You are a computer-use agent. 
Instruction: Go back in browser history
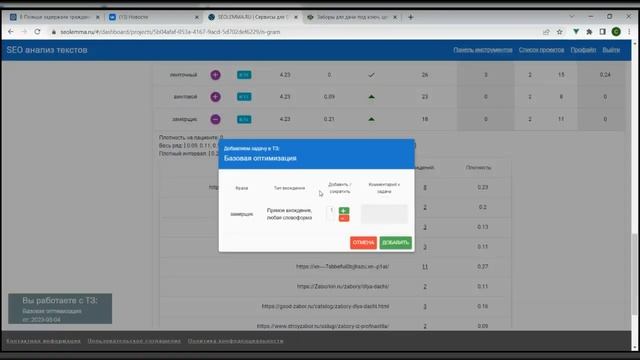pos(11,32)
